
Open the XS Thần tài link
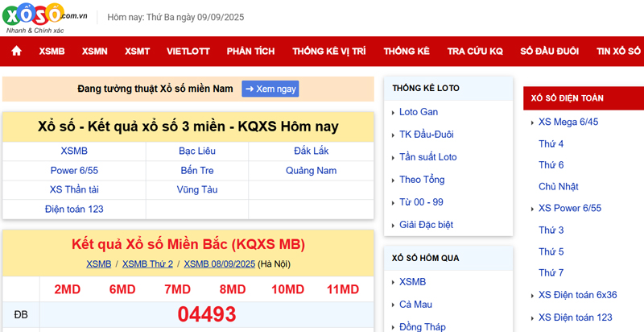[x=74, y=190]
